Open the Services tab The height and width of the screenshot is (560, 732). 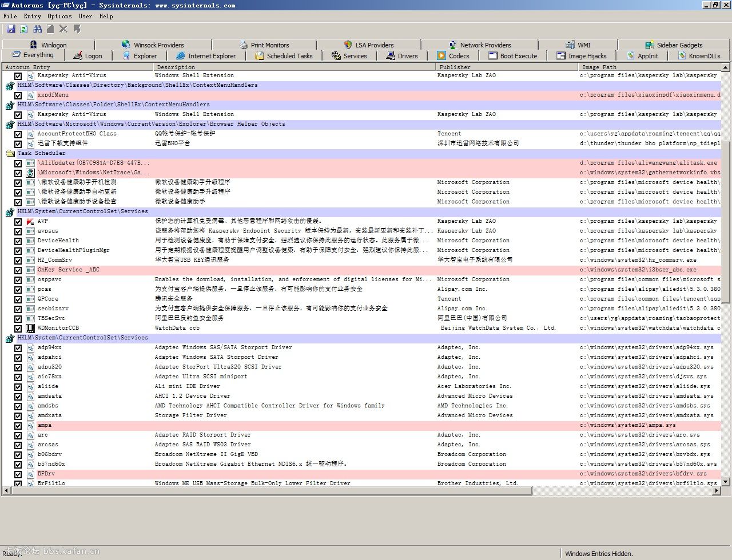349,56
